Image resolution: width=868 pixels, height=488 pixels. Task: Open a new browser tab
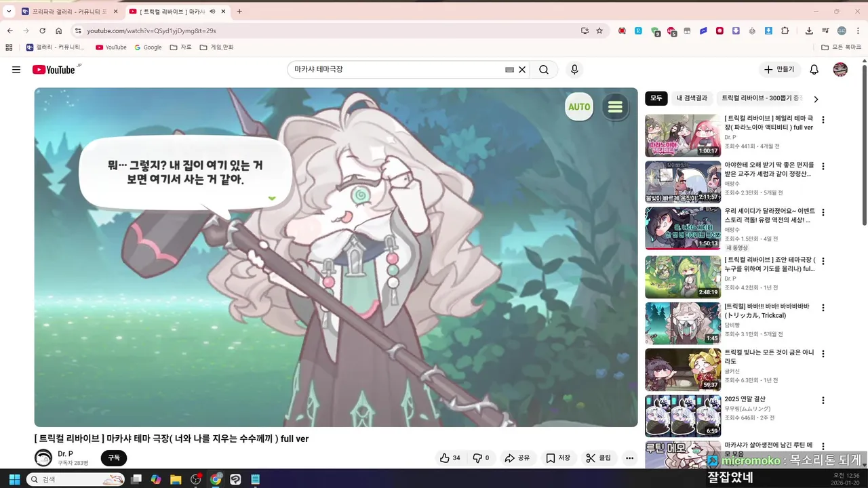[239, 12]
